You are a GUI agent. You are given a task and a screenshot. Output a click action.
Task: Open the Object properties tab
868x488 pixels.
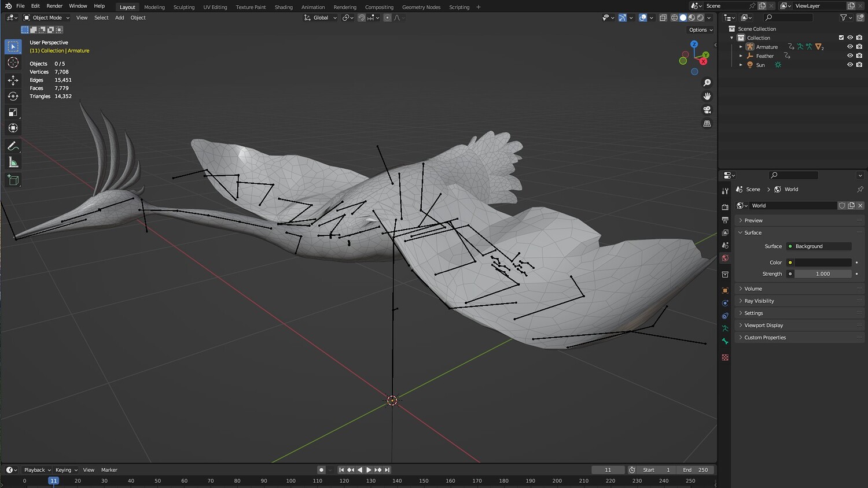tap(725, 290)
